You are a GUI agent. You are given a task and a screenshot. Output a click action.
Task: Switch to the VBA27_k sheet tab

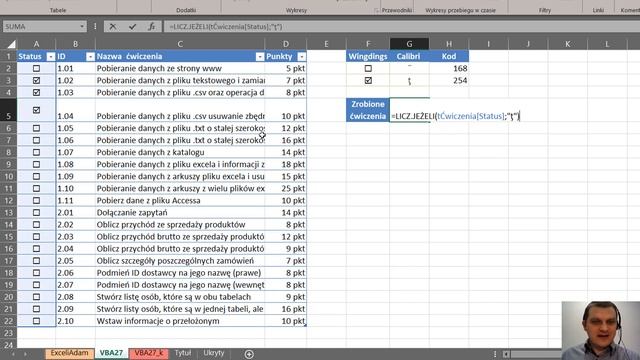tap(149, 353)
